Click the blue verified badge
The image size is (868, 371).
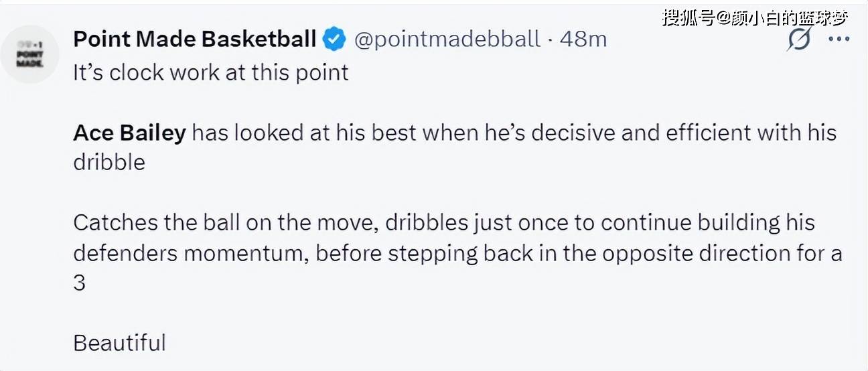[x=334, y=40]
